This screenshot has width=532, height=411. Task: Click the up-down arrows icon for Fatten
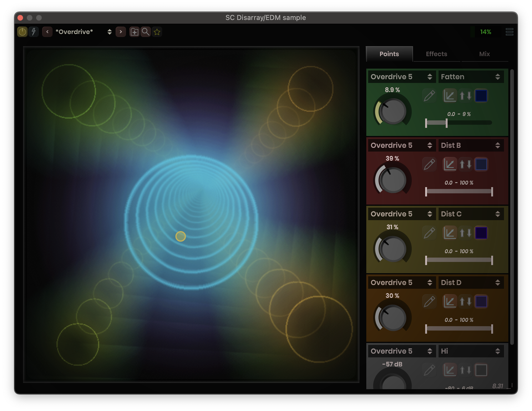pos(466,96)
